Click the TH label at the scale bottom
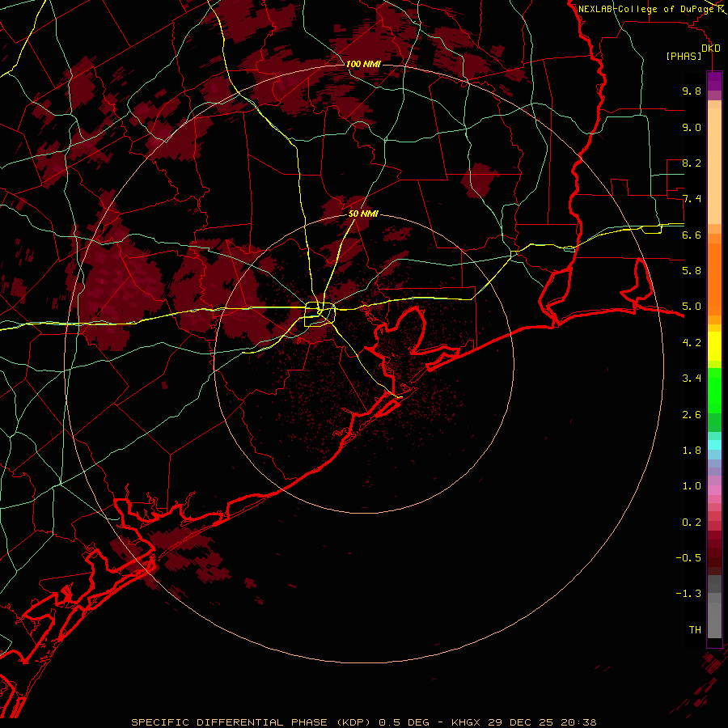The height and width of the screenshot is (728, 728). [x=695, y=629]
